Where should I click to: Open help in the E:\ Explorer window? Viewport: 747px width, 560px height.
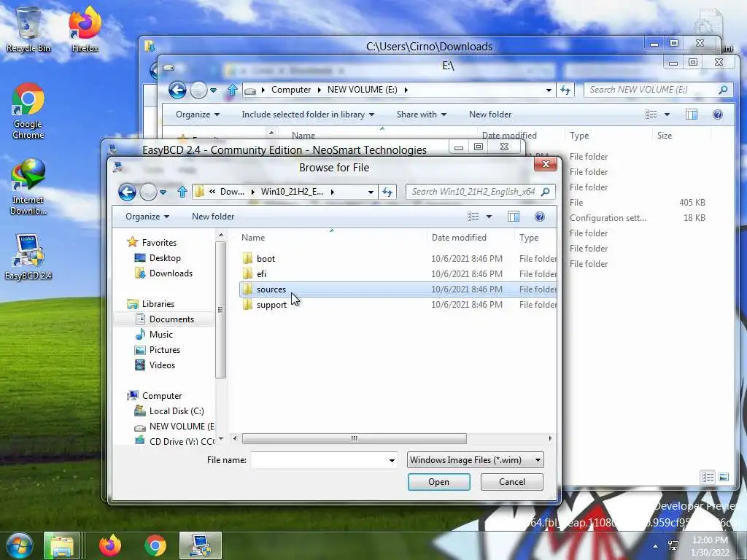tap(718, 114)
